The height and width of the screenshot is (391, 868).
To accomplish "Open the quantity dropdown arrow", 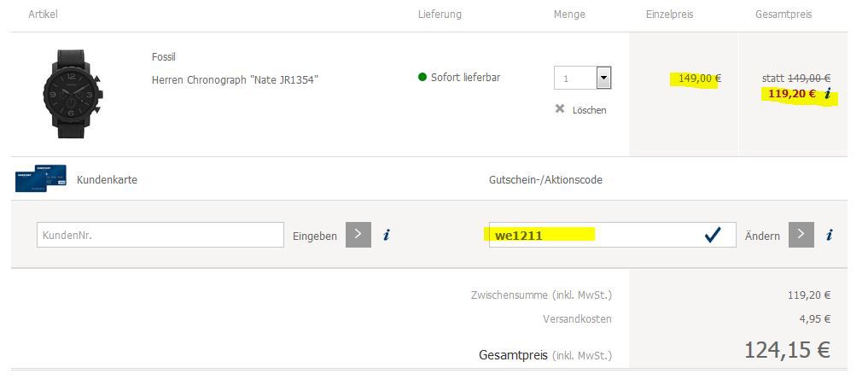I will (x=603, y=79).
